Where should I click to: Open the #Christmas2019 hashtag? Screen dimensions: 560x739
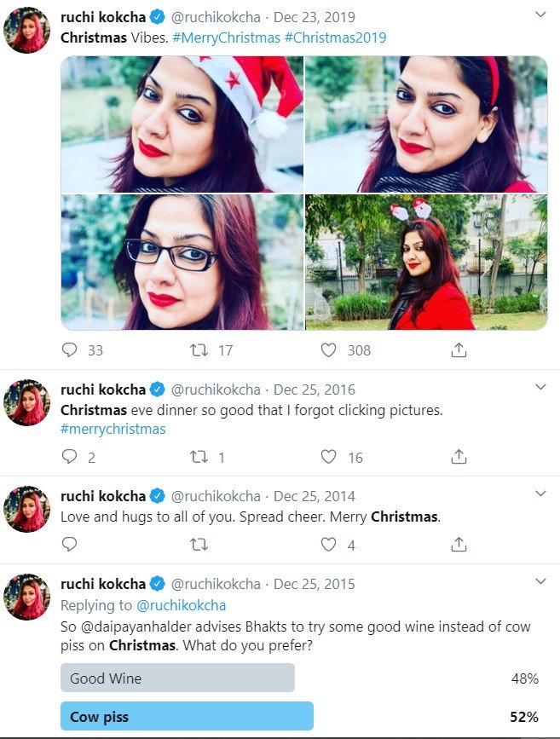click(335, 38)
